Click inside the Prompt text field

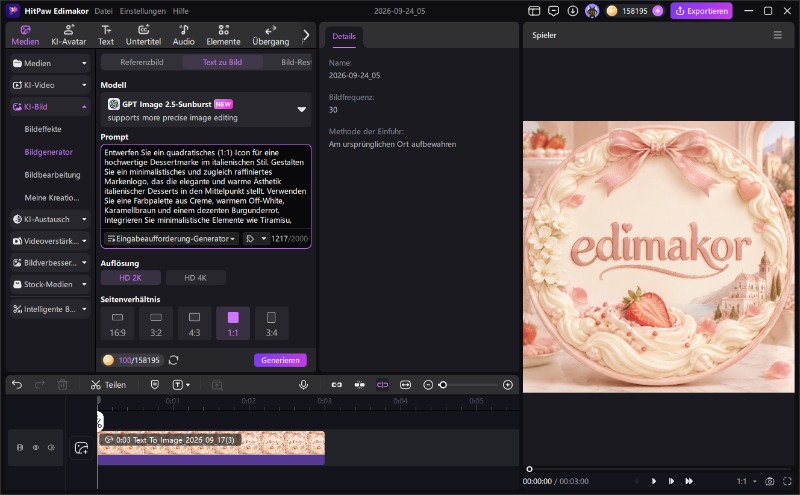point(206,186)
